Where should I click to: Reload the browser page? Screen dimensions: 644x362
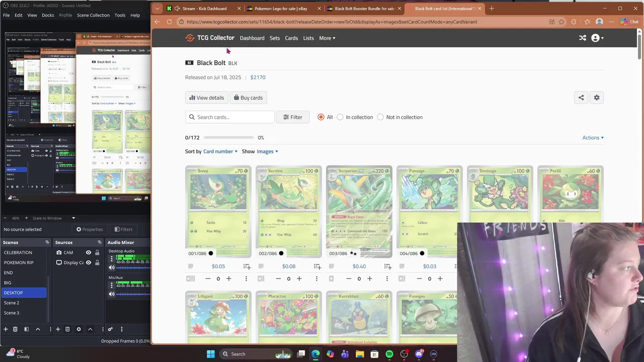click(169, 22)
